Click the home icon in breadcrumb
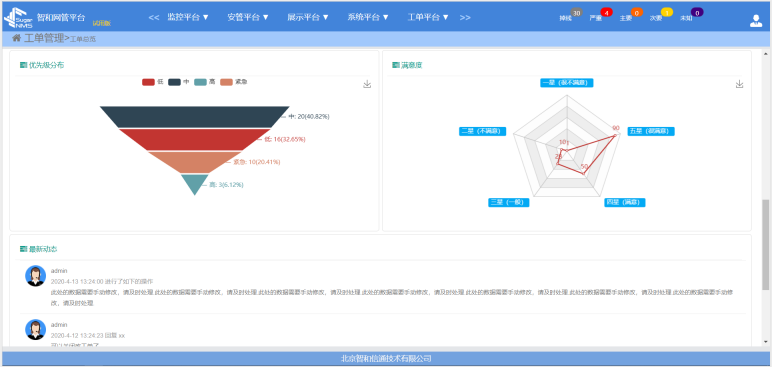Viewport: 772px width, 367px height. point(16,38)
